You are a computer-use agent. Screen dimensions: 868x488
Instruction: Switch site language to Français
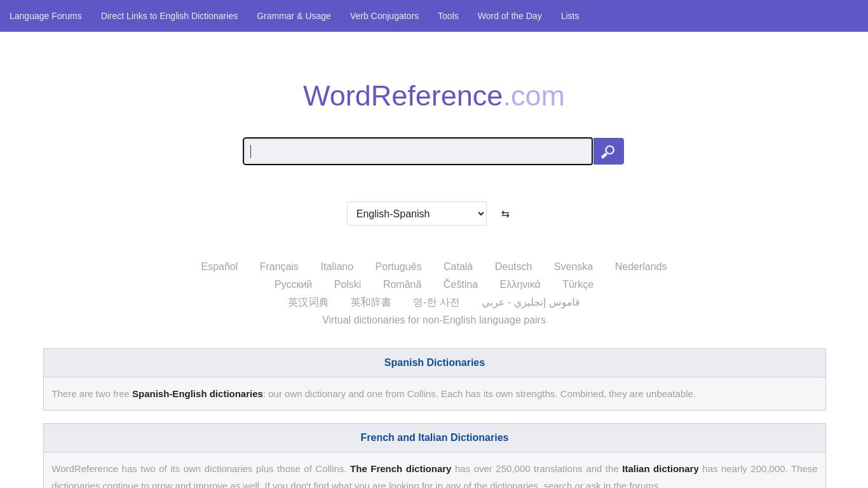279,267
